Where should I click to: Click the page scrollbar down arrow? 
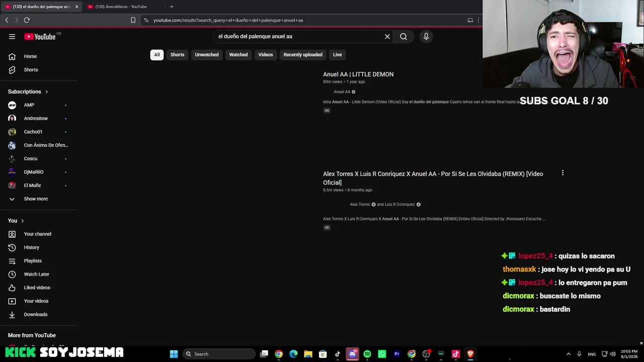point(641,343)
